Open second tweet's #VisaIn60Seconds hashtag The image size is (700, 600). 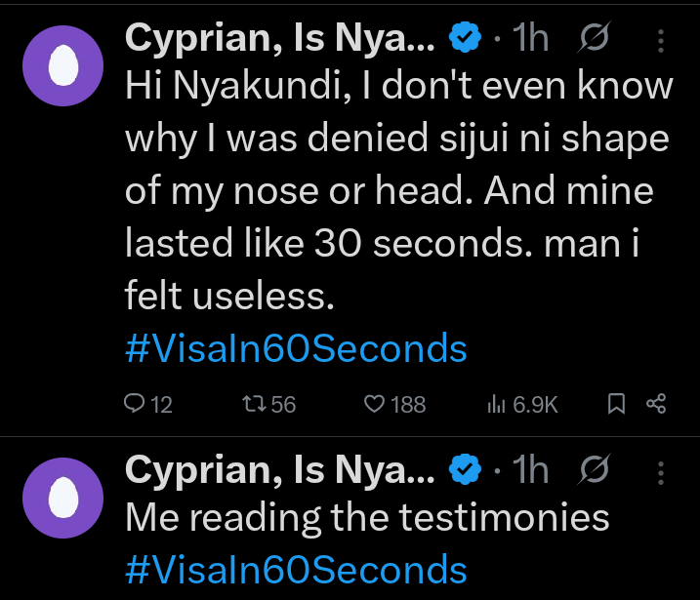click(x=296, y=569)
